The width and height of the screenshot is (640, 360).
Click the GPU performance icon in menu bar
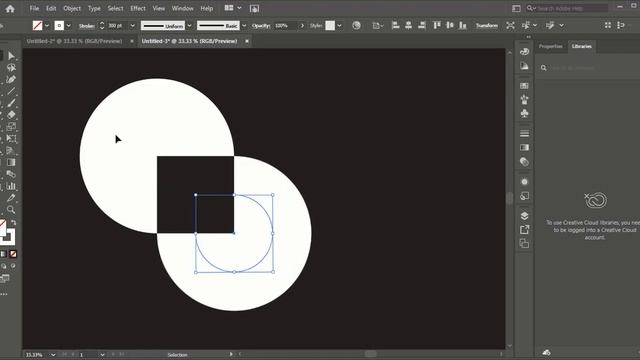coord(254,8)
